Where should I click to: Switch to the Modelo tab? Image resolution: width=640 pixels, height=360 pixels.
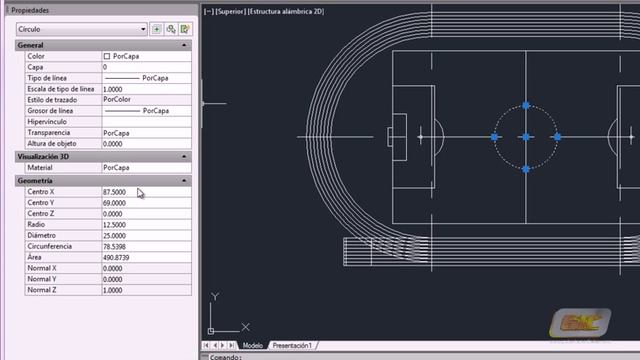253,346
